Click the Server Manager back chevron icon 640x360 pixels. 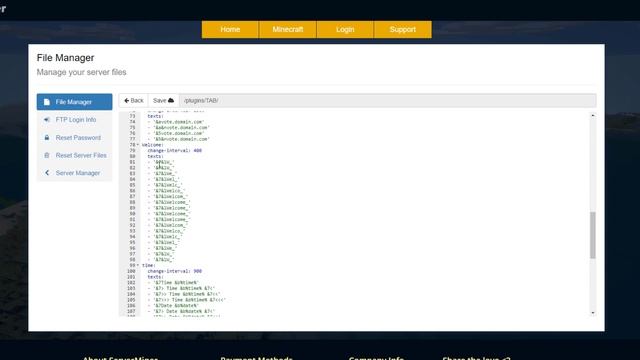tap(47, 173)
